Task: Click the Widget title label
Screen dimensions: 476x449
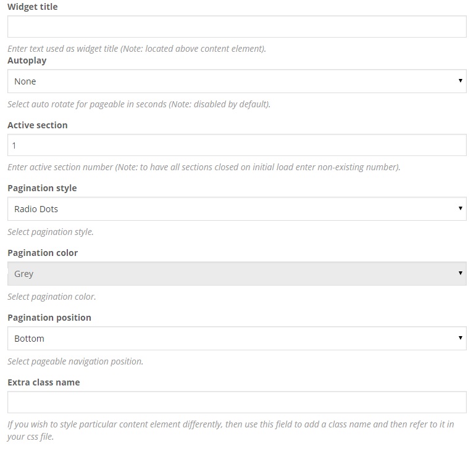Action: point(32,7)
